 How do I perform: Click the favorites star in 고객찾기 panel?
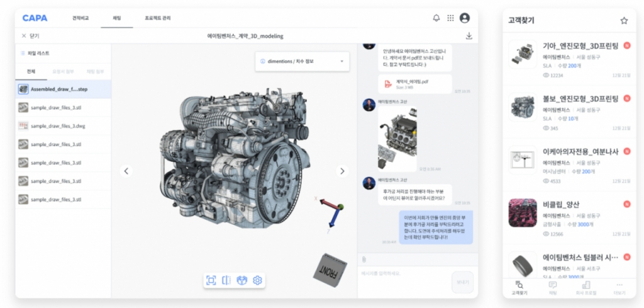click(624, 21)
